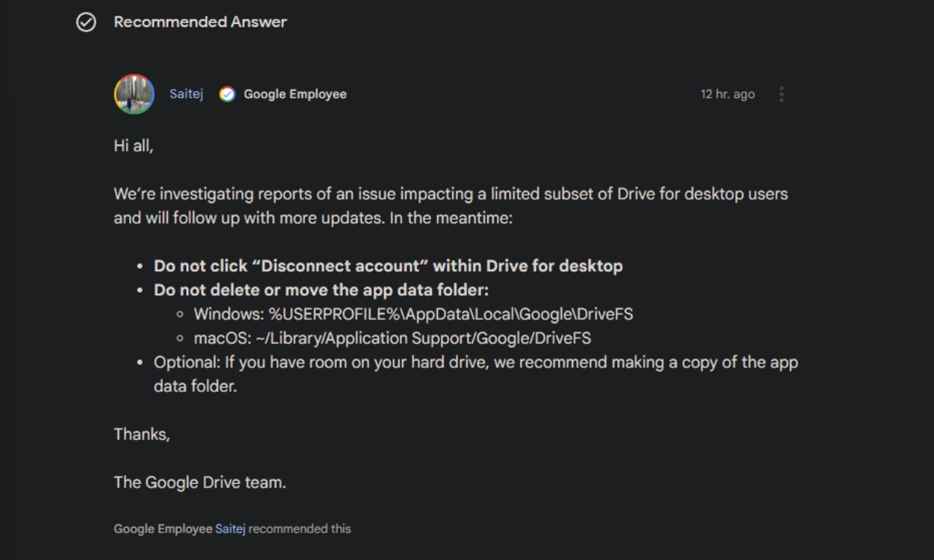Click 'Do not delete or move the app data folder' bullet
Viewport: 934px width, 560px height.
click(x=321, y=290)
